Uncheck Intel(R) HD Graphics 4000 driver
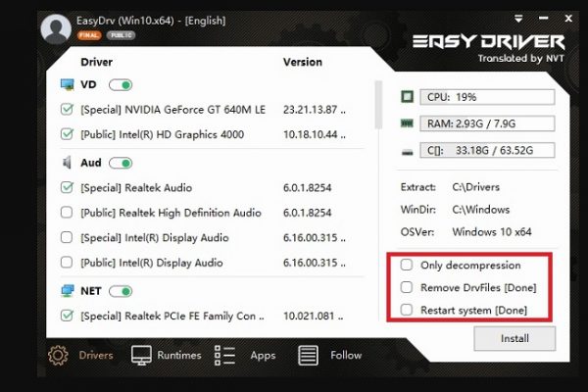The width and height of the screenshot is (588, 392). tap(67, 134)
